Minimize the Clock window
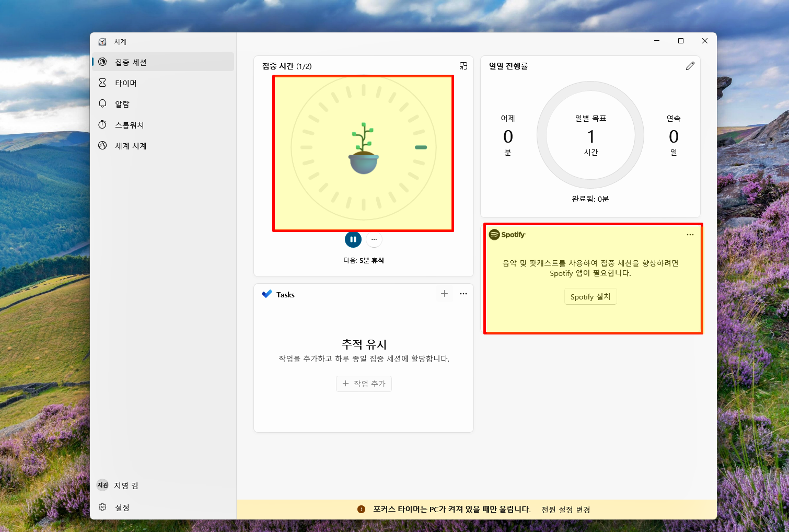Image resolution: width=789 pixels, height=532 pixels. click(x=657, y=41)
